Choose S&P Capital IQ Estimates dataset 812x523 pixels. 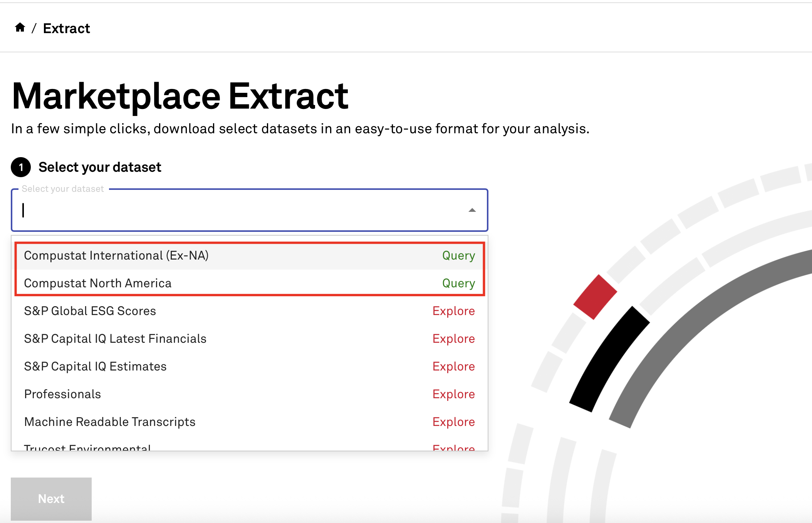(x=250, y=367)
